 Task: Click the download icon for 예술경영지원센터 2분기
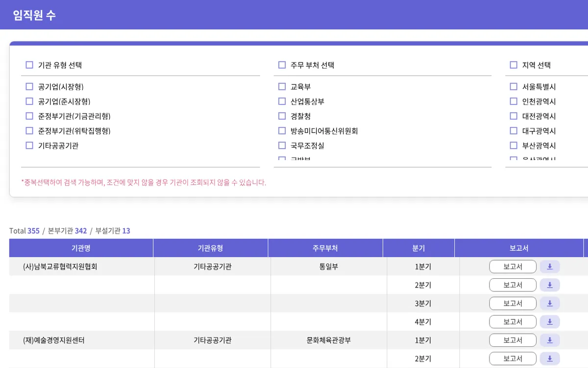click(x=550, y=359)
